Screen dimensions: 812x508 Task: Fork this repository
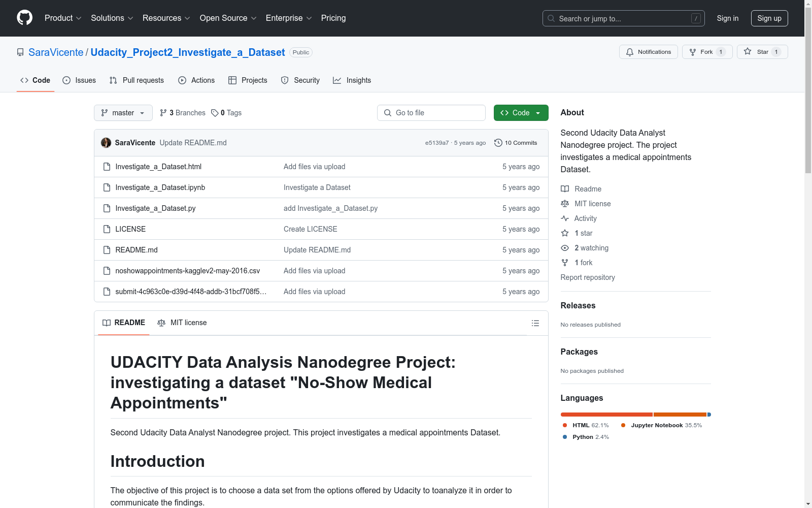point(707,52)
